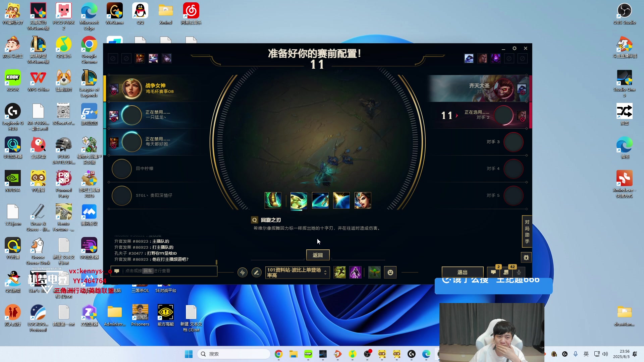Open NVIDIA desktop shortcut
This screenshot has width=644, height=362.
click(x=13, y=181)
